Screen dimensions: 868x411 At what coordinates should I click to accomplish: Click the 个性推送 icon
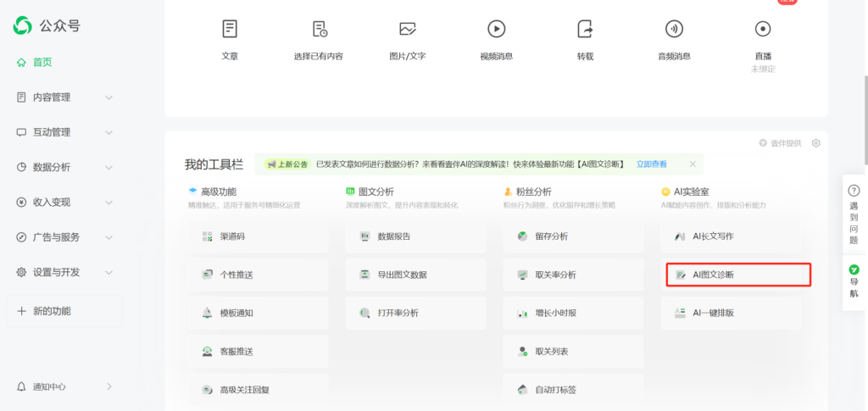[x=208, y=275]
